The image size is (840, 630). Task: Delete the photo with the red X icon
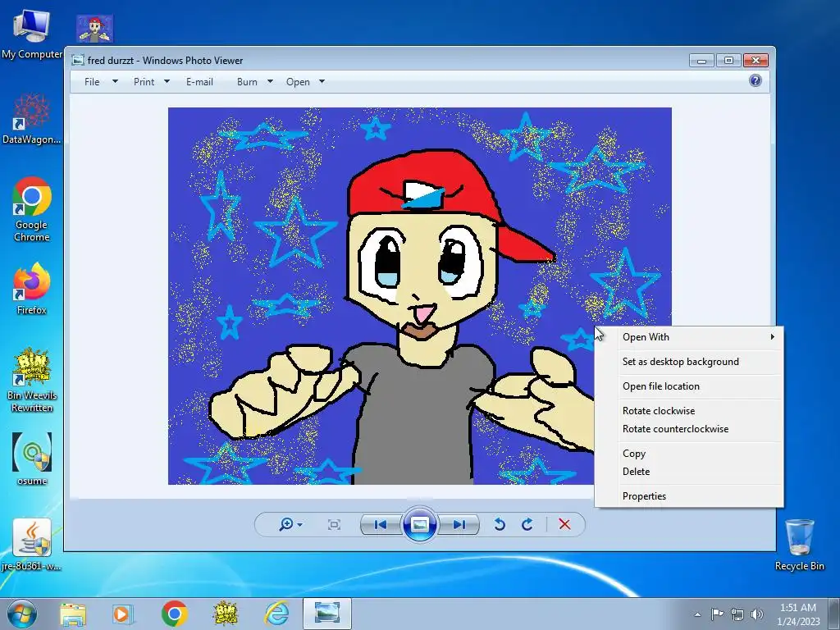(x=564, y=524)
